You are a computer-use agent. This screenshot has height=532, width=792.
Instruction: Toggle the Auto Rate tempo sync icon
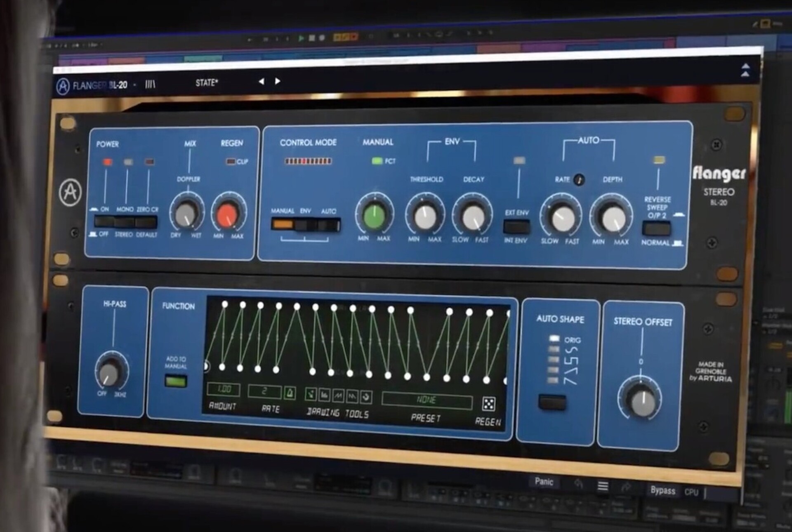[x=579, y=180]
